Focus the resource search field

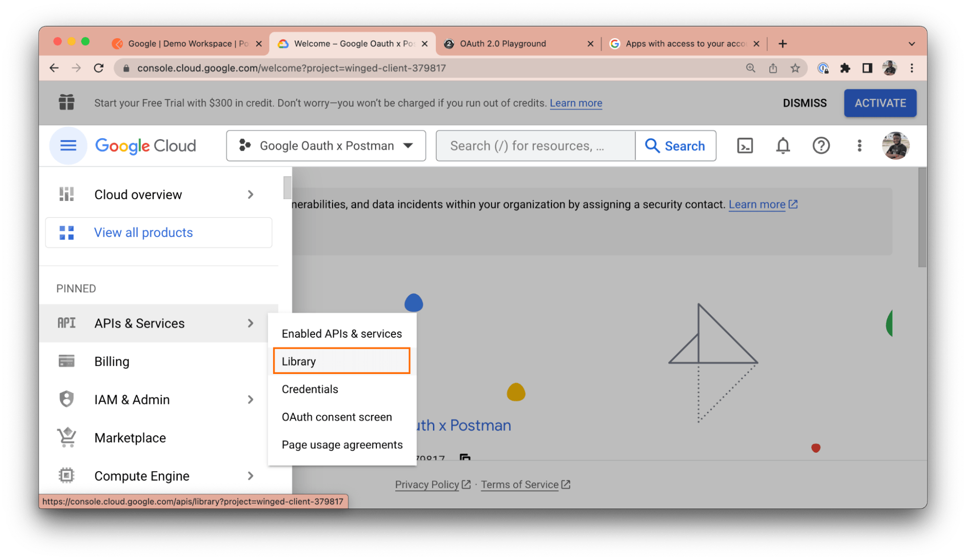click(535, 145)
